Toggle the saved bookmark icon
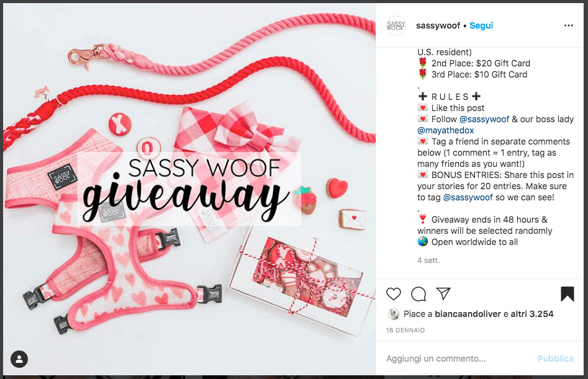Screen dimensions: 588x379 568,294
